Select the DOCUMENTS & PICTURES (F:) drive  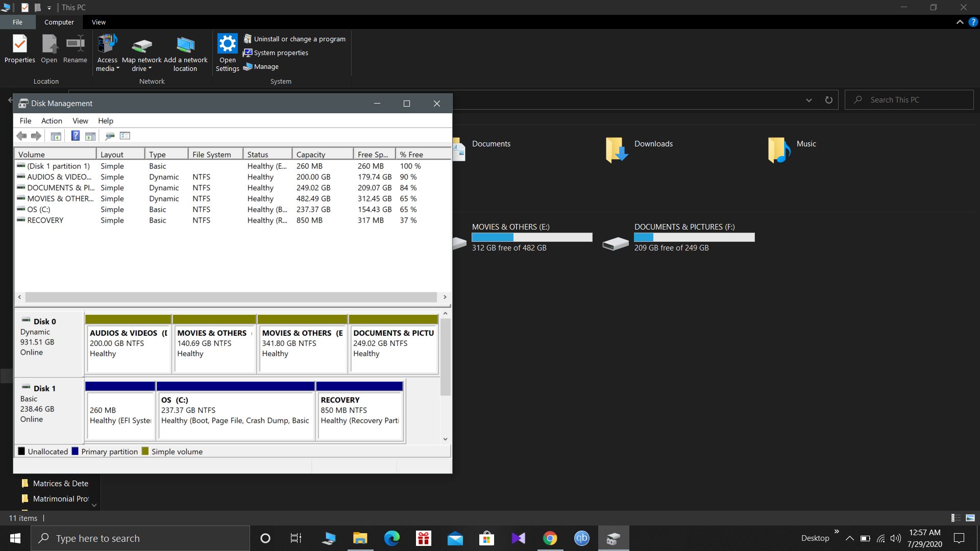[678, 237]
